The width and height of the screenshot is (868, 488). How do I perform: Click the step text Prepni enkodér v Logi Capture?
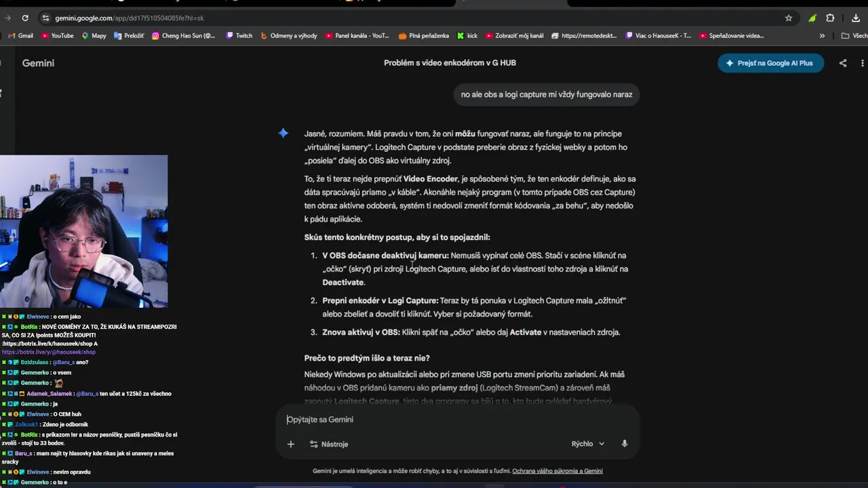(380, 300)
